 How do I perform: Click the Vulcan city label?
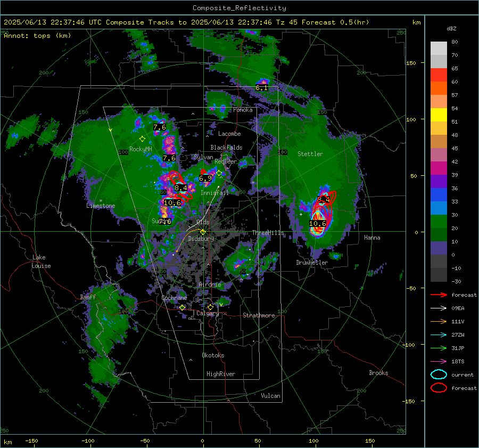point(271,396)
